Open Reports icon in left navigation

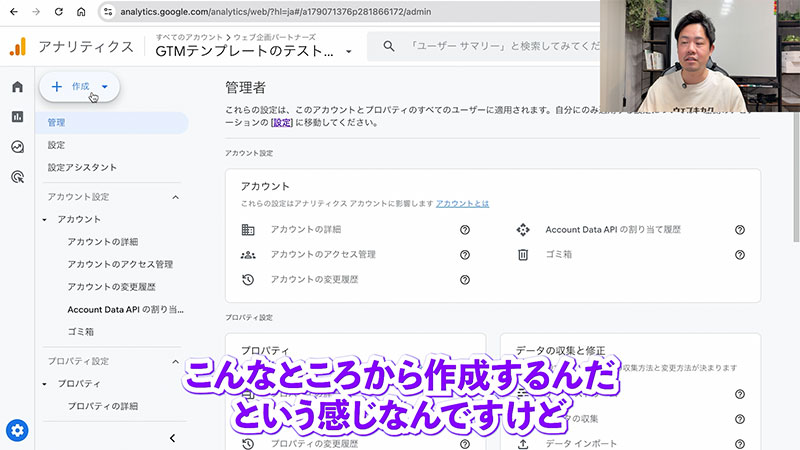coord(17,117)
